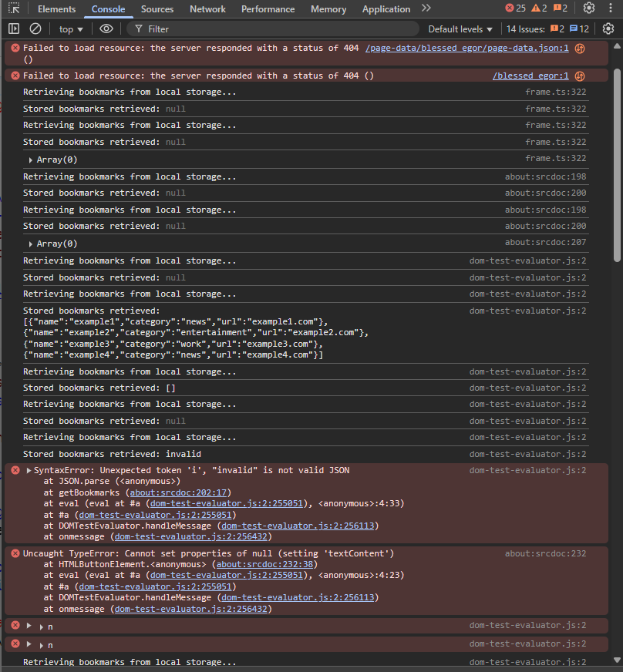The image size is (623, 672).
Task: Click the yellow warning count badge 2
Action: click(539, 8)
